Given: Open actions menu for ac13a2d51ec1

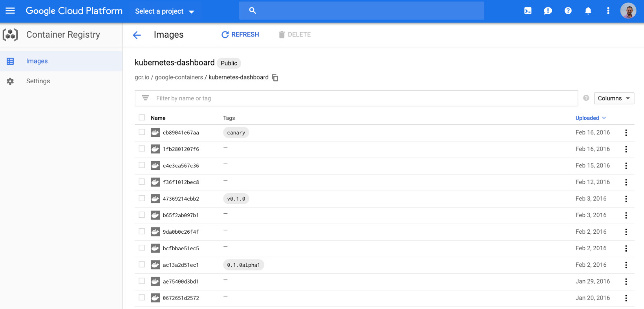Looking at the screenshot, I should click(x=626, y=265).
